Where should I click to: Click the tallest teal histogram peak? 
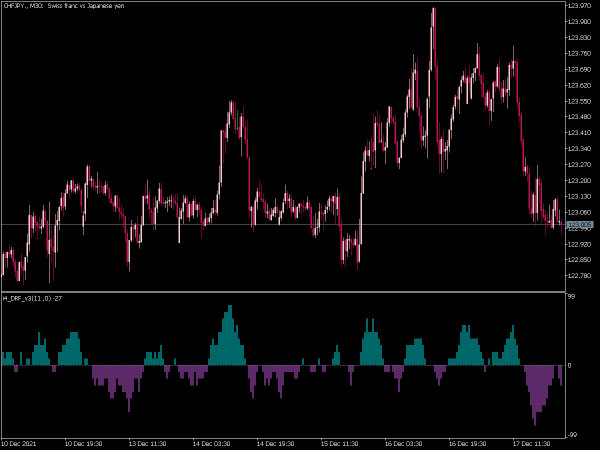coord(228,308)
